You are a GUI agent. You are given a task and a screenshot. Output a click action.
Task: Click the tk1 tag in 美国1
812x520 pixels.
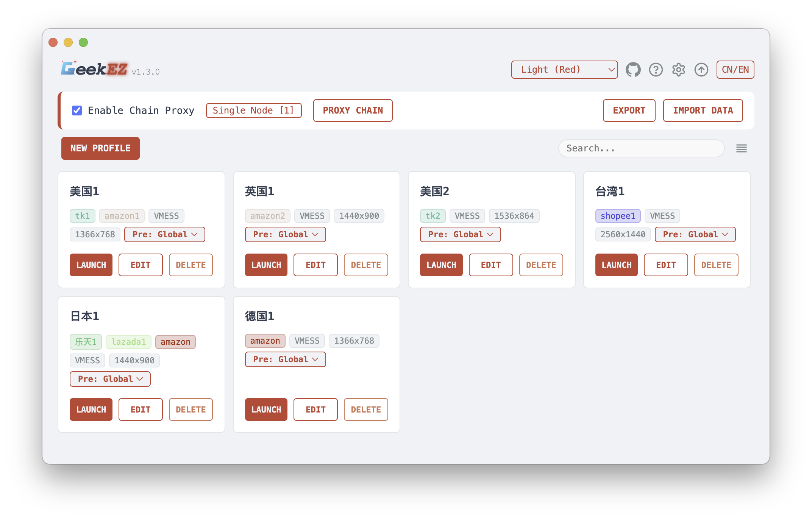click(83, 216)
